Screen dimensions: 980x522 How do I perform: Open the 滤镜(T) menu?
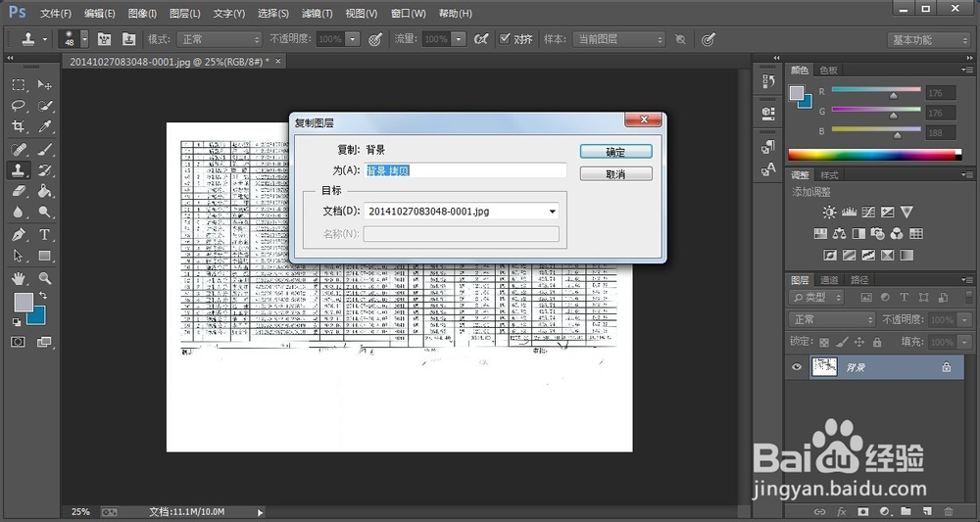point(317,13)
